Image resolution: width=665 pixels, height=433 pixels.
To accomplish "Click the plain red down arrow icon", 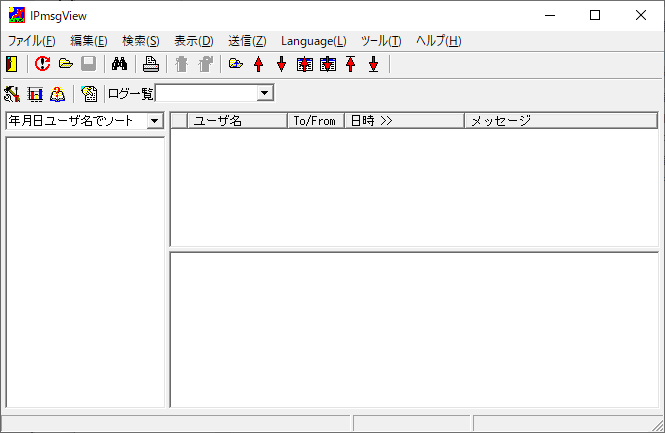I will point(282,64).
